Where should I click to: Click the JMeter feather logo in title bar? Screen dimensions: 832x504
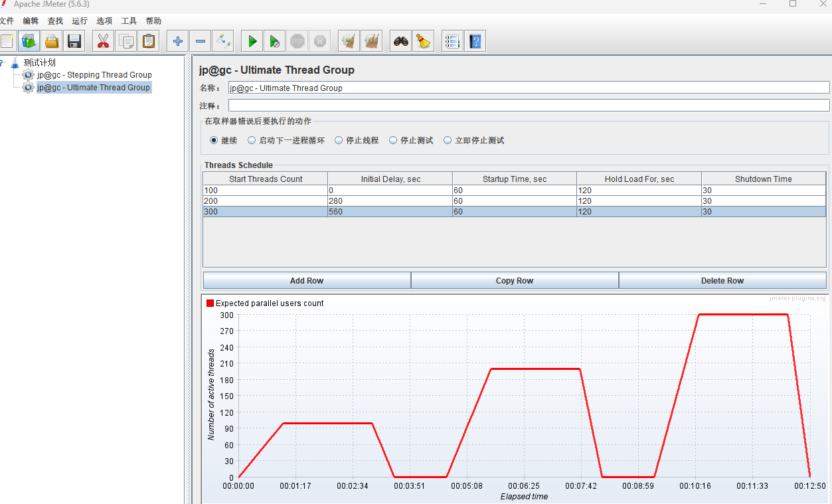tap(4, 4)
